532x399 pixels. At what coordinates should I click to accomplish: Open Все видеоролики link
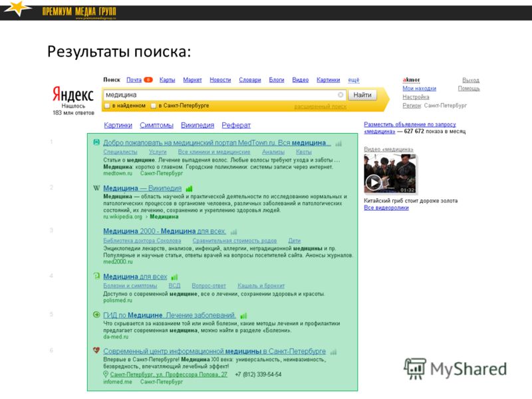click(386, 207)
